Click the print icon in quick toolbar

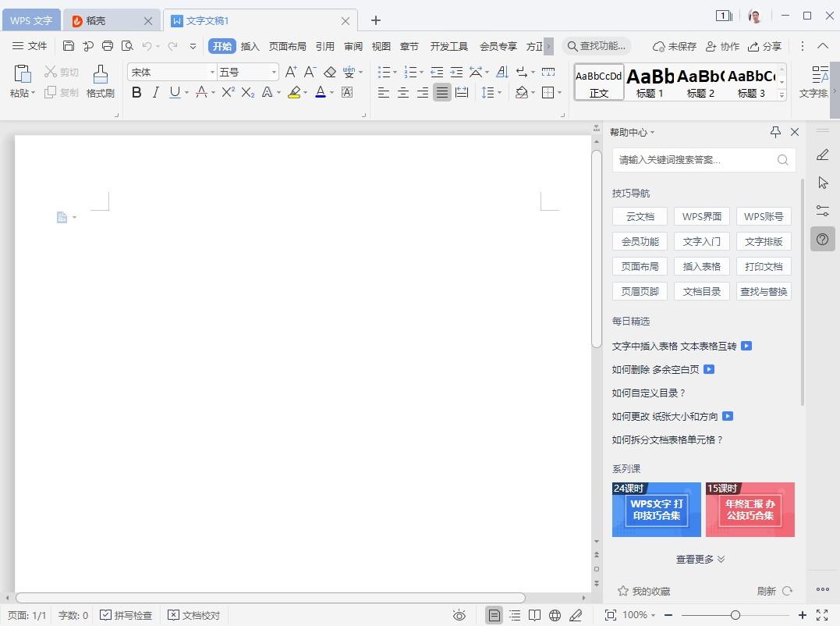point(108,46)
